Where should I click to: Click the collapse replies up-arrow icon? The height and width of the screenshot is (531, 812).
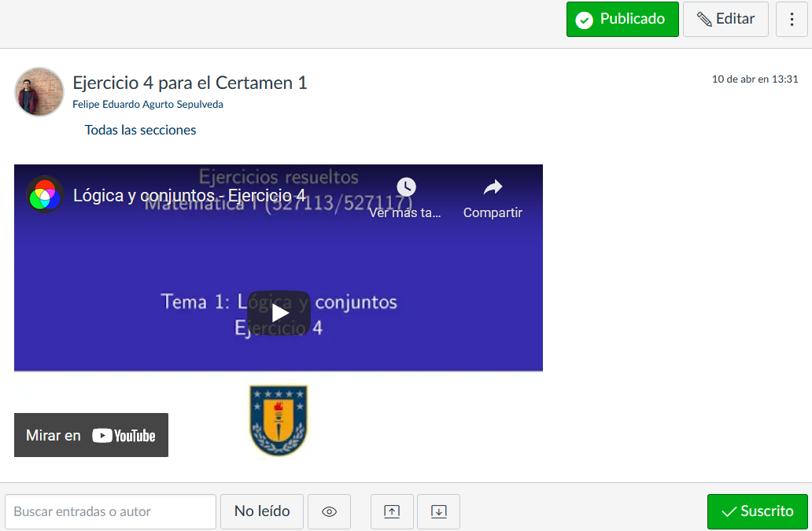392,511
